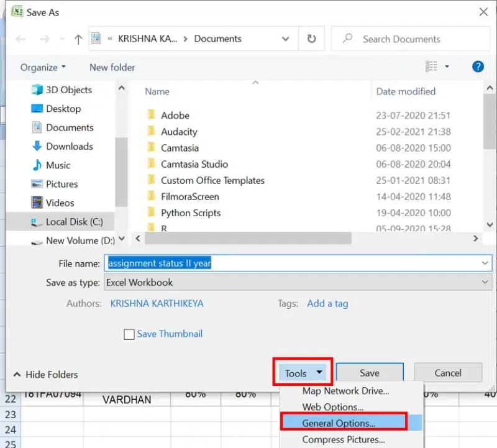Create a New folder

tap(112, 67)
